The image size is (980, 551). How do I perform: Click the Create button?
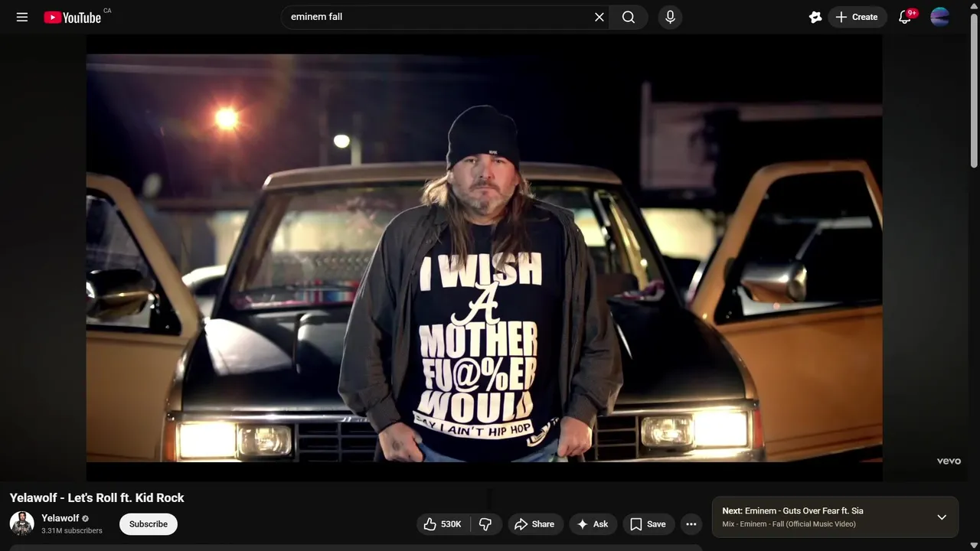point(857,17)
